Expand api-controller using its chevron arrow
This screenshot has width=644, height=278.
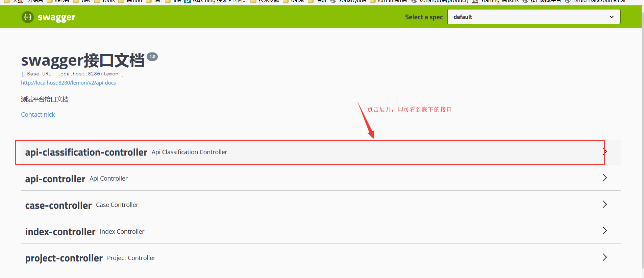pos(605,178)
